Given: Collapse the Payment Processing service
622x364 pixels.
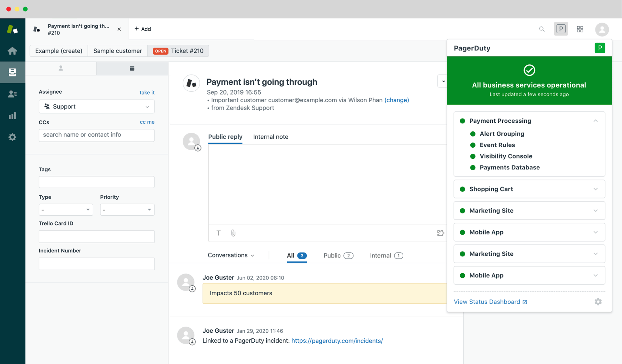Looking at the screenshot, I should click(595, 121).
